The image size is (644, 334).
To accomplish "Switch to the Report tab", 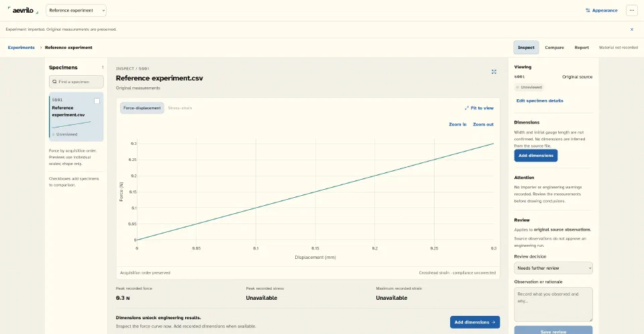I will tap(581, 48).
